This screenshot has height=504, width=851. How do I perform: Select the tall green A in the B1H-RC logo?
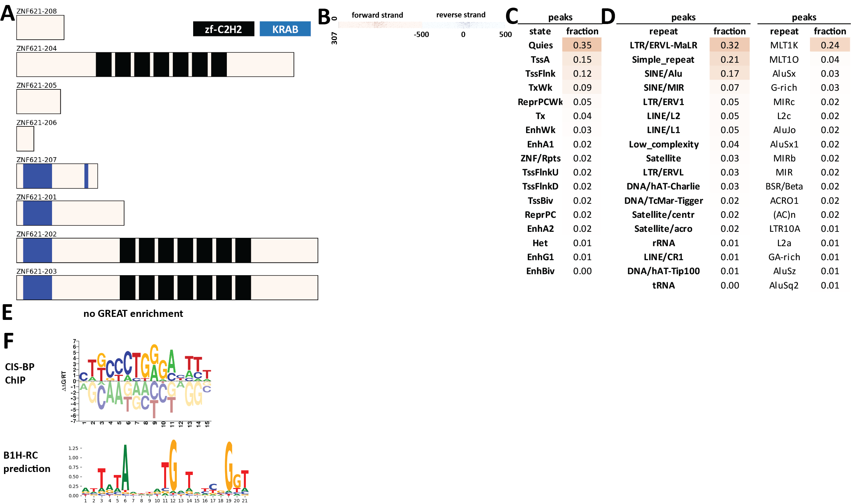point(125,467)
